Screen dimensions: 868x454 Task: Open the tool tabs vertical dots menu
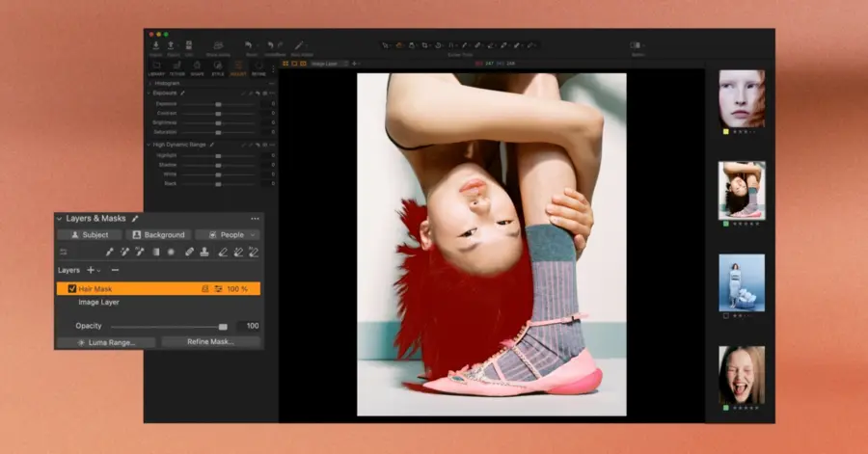(x=273, y=69)
